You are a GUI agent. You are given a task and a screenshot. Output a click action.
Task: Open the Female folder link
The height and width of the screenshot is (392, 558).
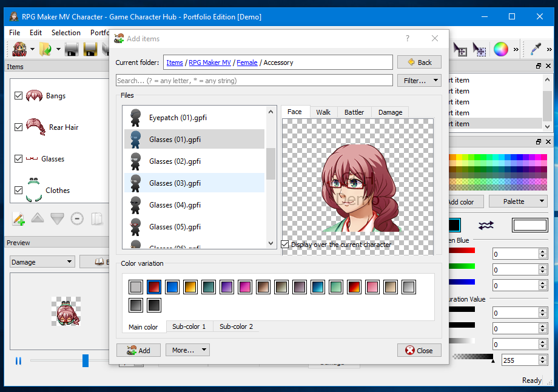click(x=247, y=63)
